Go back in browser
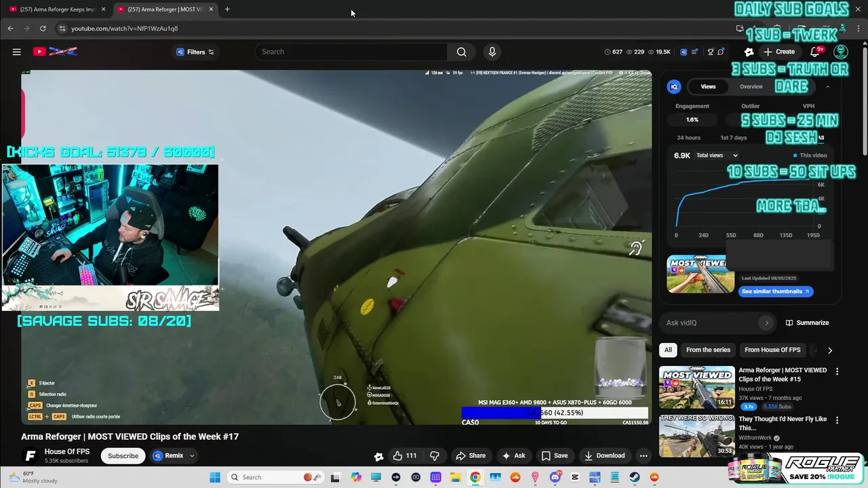The image size is (868, 488). (x=10, y=28)
